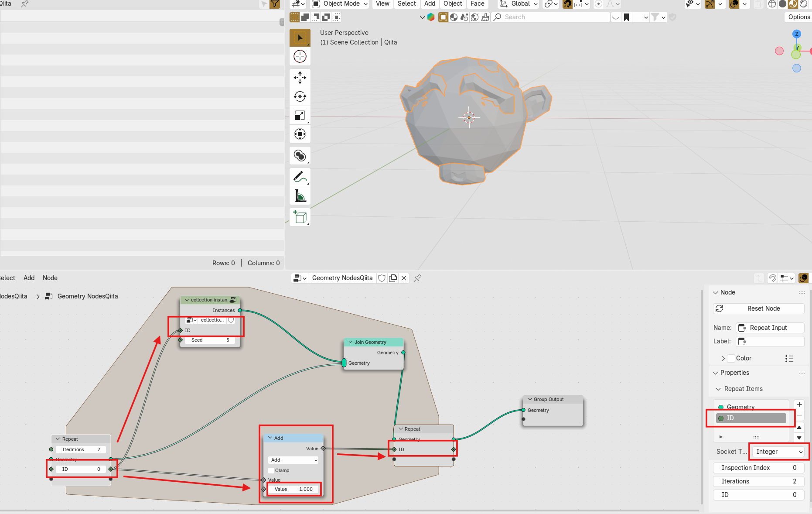Screen dimensions: 812x514
Task: Pin the node tree with pin icon
Action: pos(418,278)
